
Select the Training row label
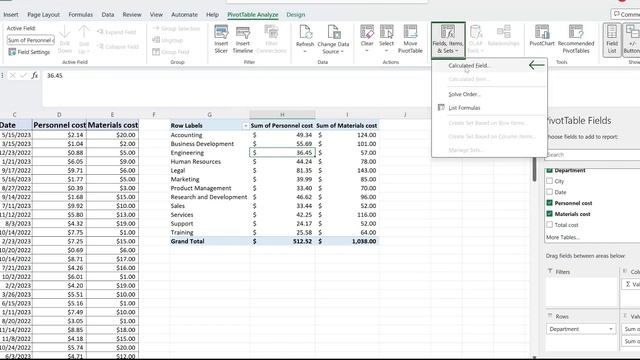click(182, 232)
